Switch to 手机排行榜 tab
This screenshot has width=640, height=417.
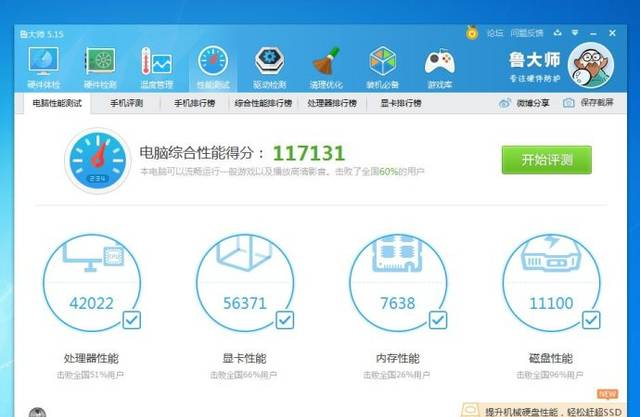click(195, 103)
